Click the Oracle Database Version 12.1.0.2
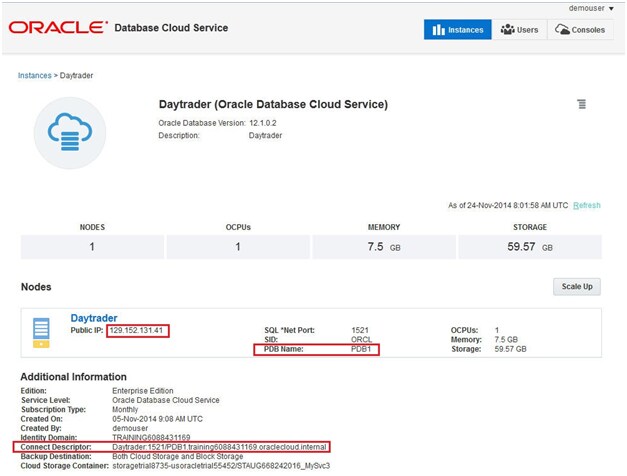This screenshot has width=627, height=476. (263, 123)
